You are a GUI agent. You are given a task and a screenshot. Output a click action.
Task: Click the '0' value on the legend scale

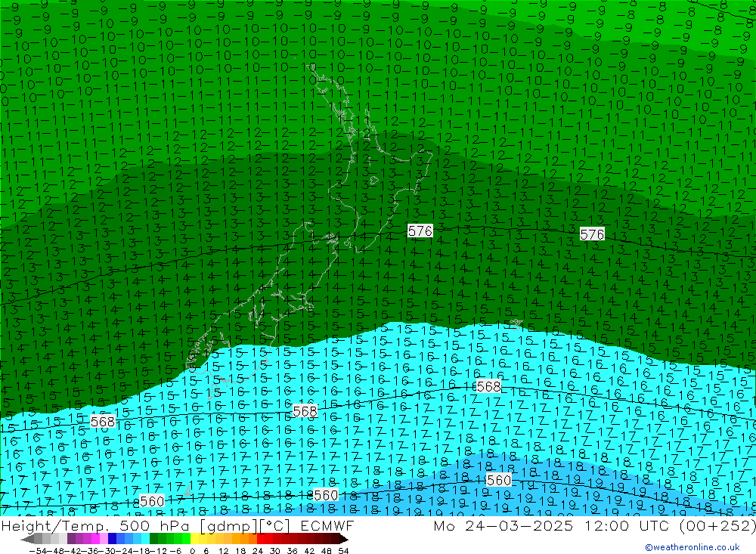pos(192,551)
